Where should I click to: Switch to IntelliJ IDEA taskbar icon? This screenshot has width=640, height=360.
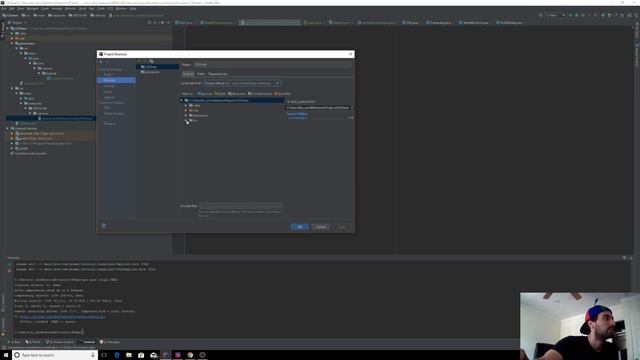pyautogui.click(x=166, y=355)
